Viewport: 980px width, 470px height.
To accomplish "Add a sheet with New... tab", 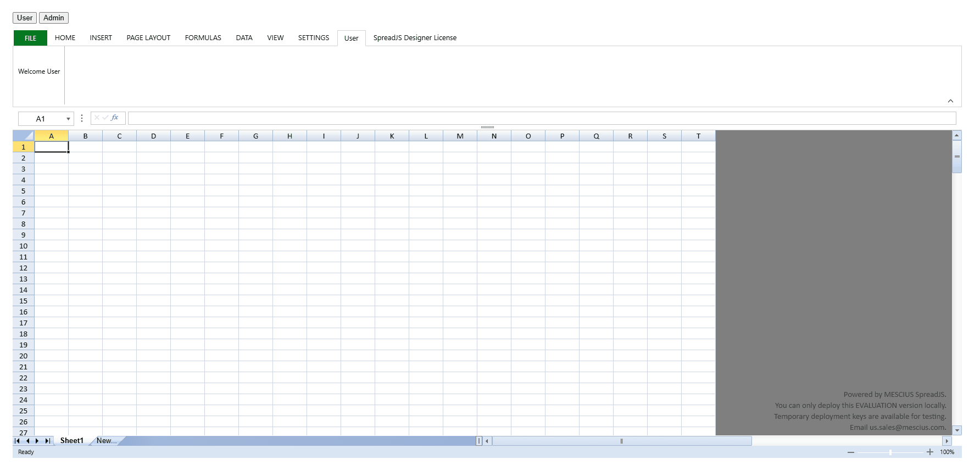I will pyautogui.click(x=107, y=440).
